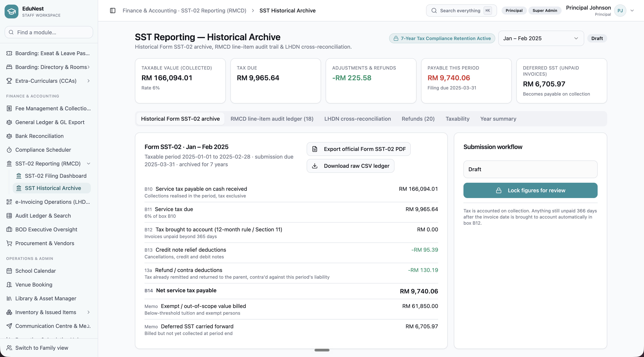Click Payable This Period RM 9,740.06 card
Image resolution: width=644 pixels, height=357 pixels.
click(466, 81)
